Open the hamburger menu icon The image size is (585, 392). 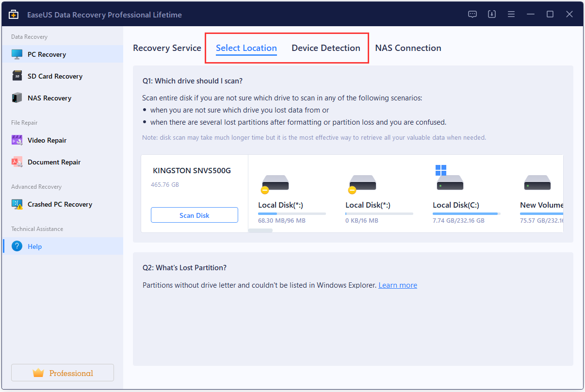coord(511,15)
